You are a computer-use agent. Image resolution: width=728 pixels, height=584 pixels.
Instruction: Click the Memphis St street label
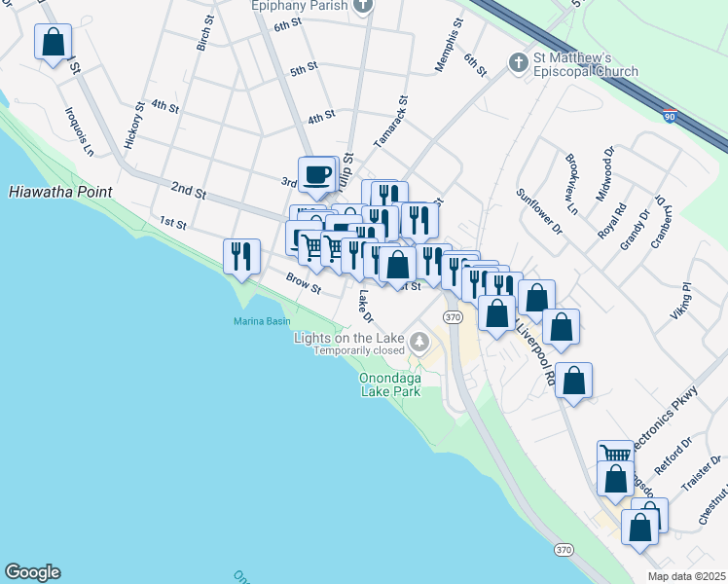[x=449, y=45]
